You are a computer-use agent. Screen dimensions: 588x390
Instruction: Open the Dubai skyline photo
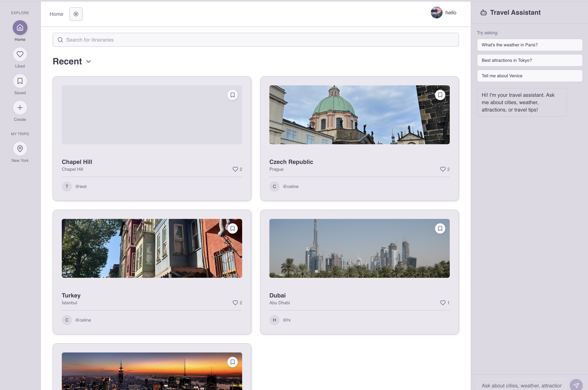pyautogui.click(x=359, y=249)
